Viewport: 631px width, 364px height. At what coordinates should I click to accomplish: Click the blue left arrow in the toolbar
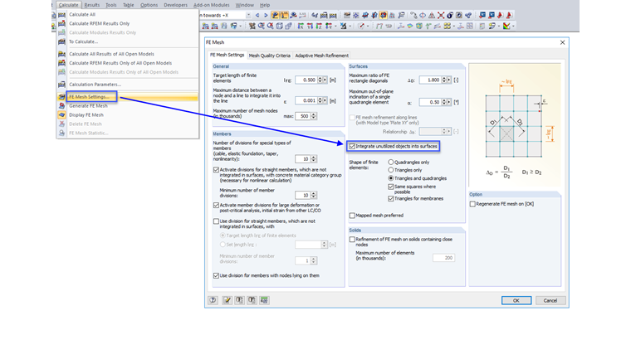click(257, 15)
